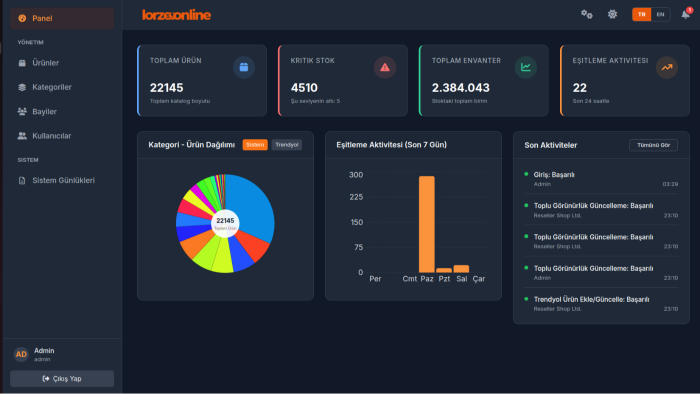This screenshot has width=700, height=394.
Task: Open the notification bell
Action: tap(686, 14)
